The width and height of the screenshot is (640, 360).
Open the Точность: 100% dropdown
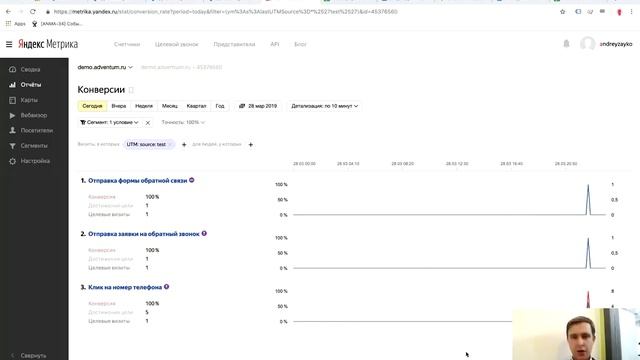point(183,122)
